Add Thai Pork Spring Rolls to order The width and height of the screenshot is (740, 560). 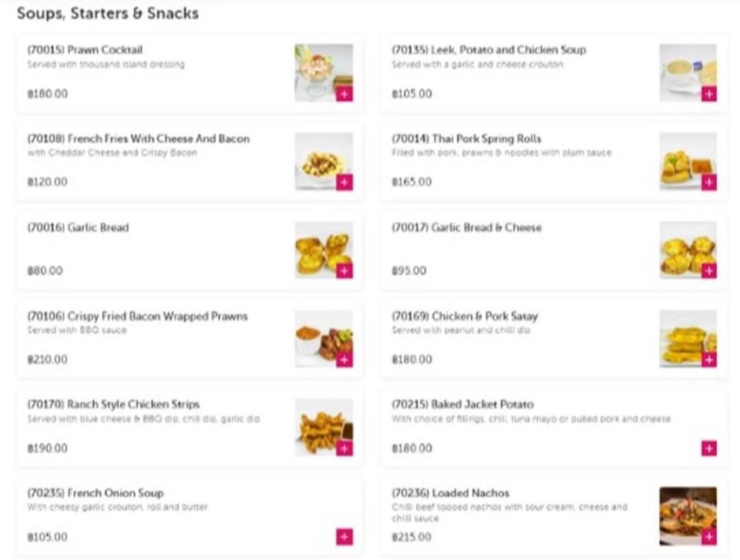709,182
